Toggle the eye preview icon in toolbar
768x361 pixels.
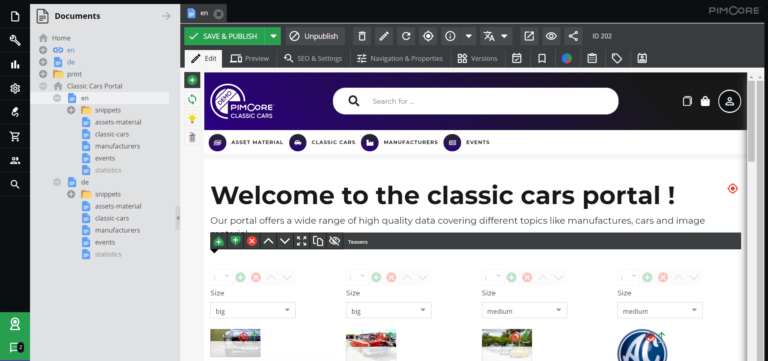[551, 36]
